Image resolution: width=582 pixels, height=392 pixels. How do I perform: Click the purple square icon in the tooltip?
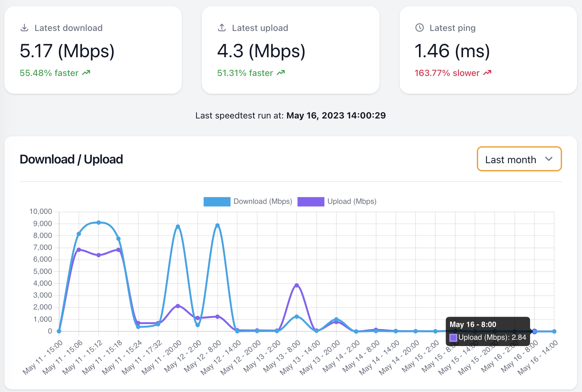click(x=453, y=337)
